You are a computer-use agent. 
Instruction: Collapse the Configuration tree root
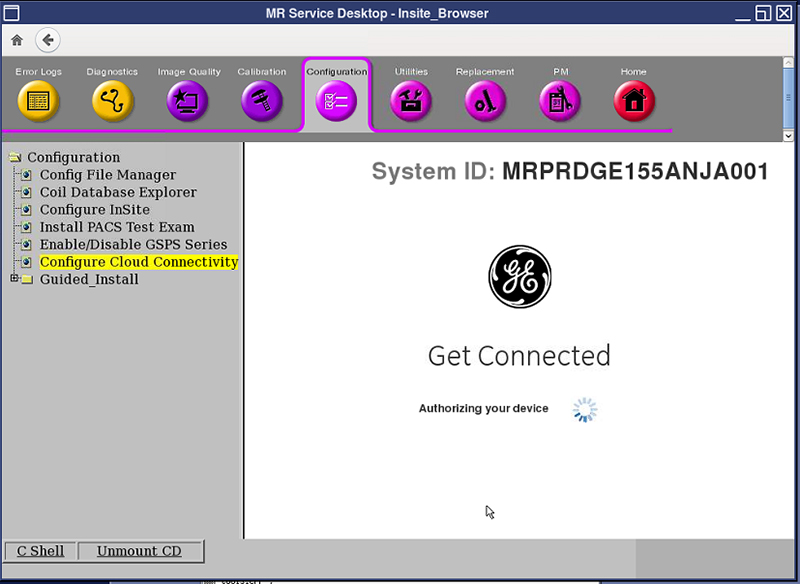click(x=14, y=157)
